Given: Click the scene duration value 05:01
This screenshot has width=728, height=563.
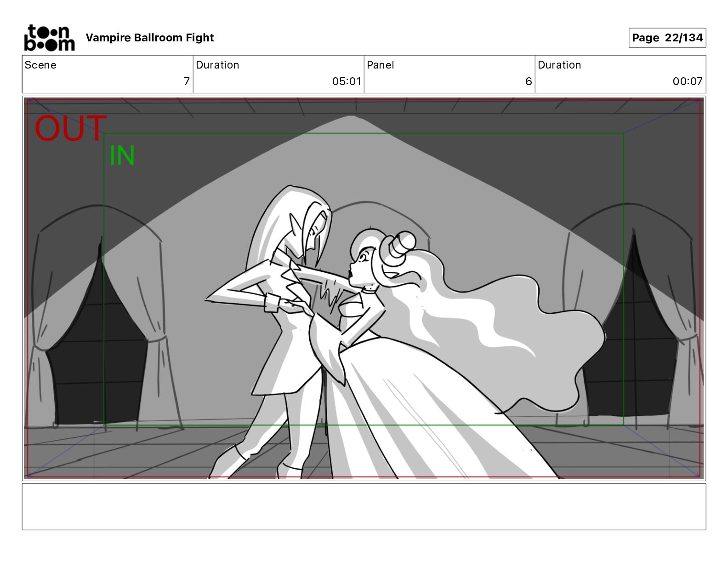Looking at the screenshot, I should click(347, 81).
